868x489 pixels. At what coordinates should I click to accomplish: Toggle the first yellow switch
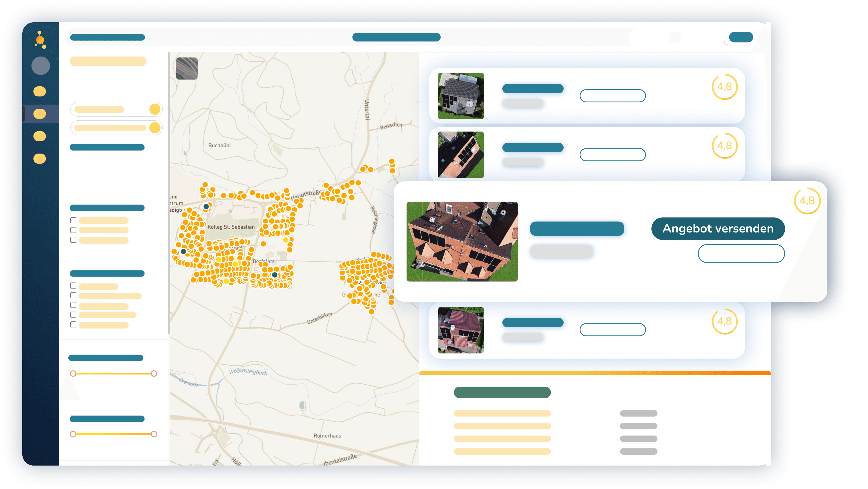pos(155,109)
